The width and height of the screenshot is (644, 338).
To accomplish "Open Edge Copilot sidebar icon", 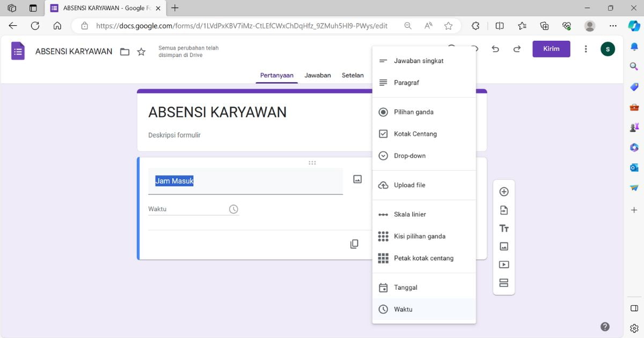I will point(634,26).
